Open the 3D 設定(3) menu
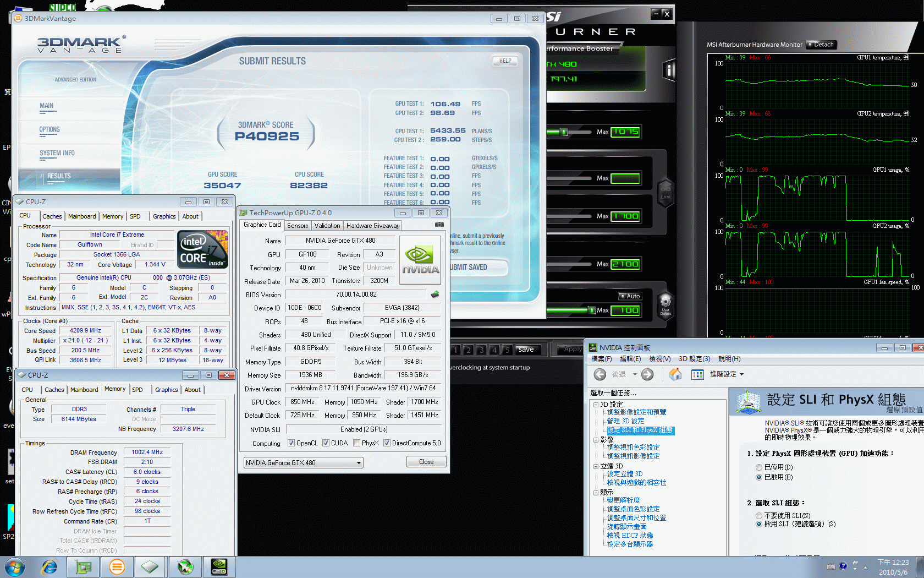This screenshot has width=924, height=578. coord(694,359)
